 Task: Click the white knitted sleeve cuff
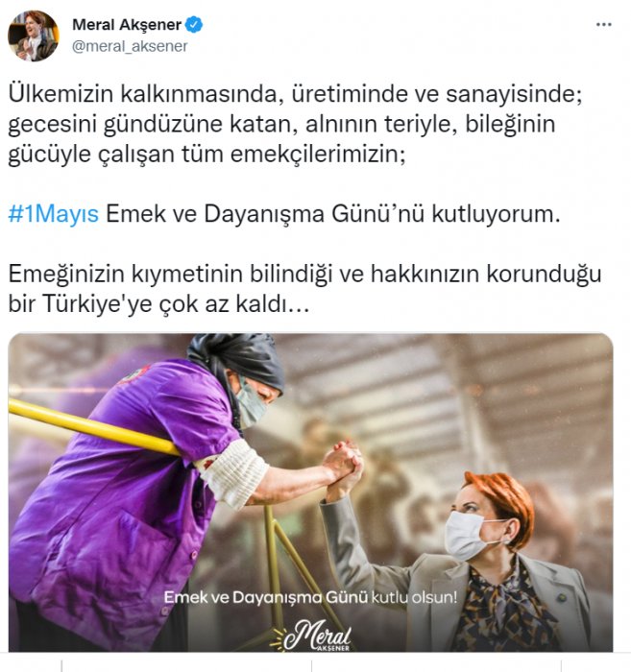click(233, 474)
